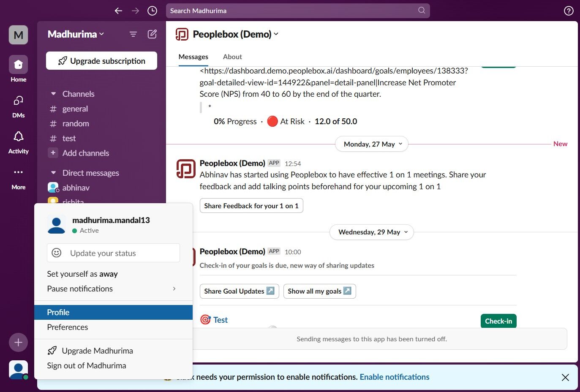Open Activity bell in sidebar
This screenshot has width=580, height=392.
pos(19,142)
